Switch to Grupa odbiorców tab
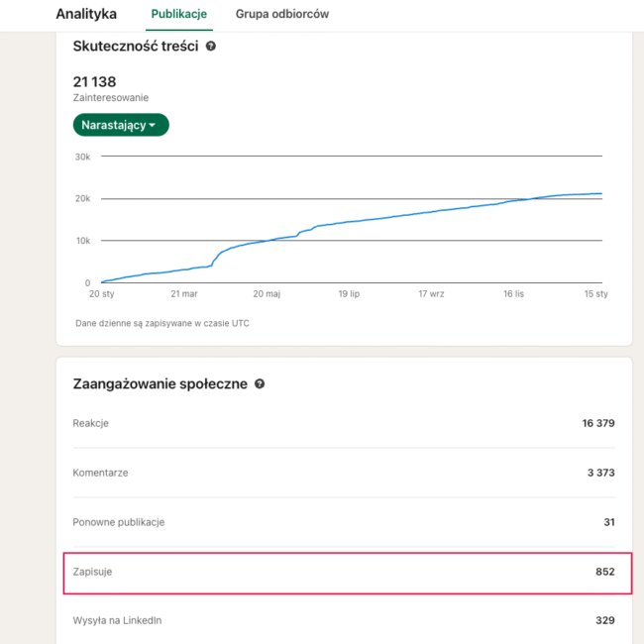 tap(282, 14)
